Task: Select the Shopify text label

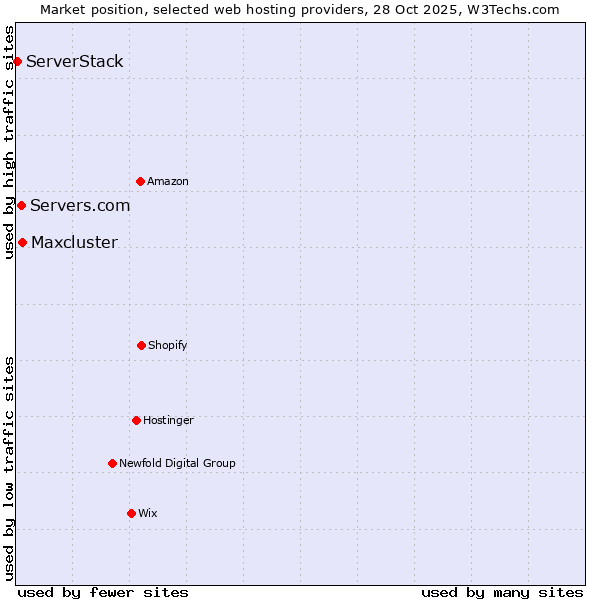Action: pos(168,345)
